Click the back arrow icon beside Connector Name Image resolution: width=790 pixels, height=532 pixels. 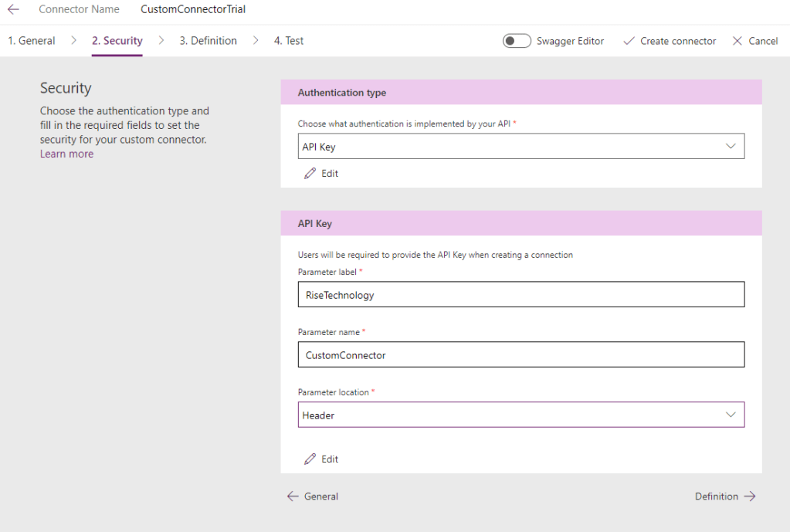coord(13,10)
